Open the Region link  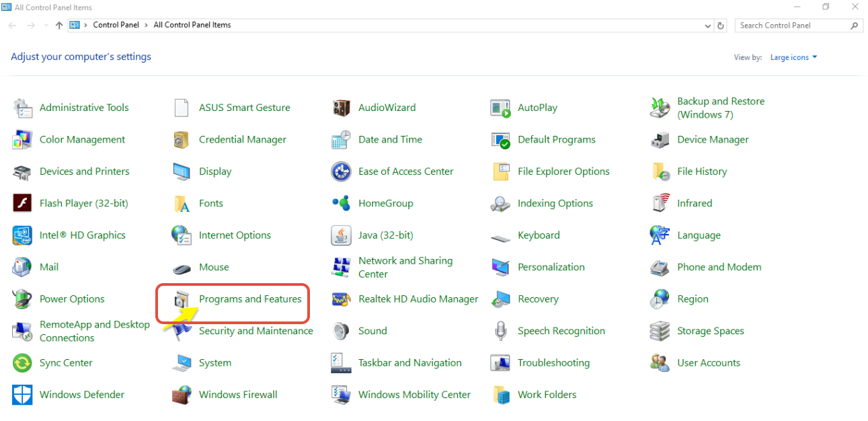pos(693,299)
